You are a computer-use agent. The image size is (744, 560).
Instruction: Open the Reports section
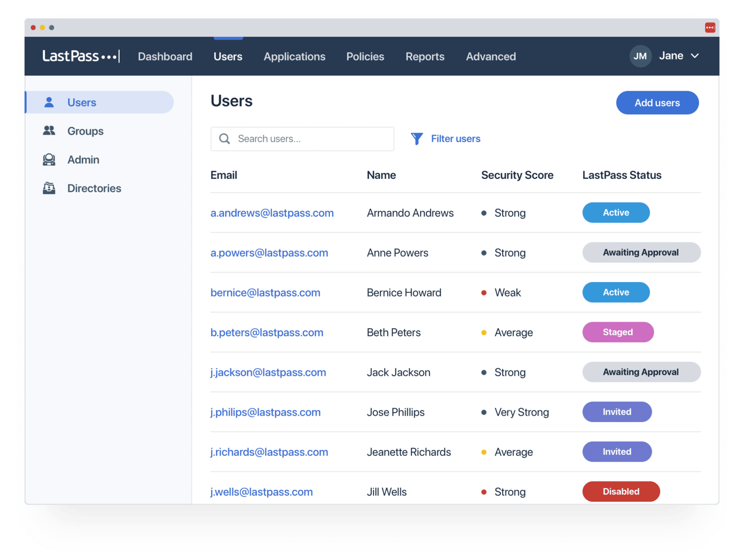(x=425, y=56)
